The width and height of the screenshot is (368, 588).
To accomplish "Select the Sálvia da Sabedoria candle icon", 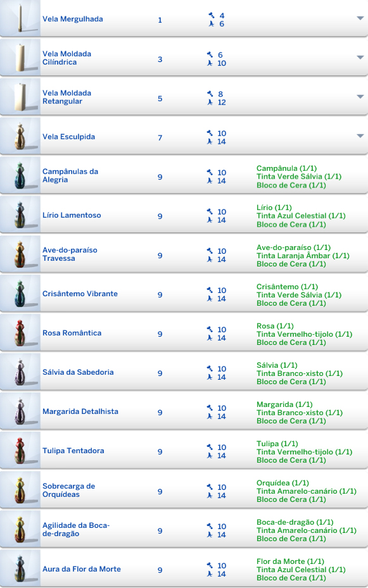I will [x=20, y=372].
